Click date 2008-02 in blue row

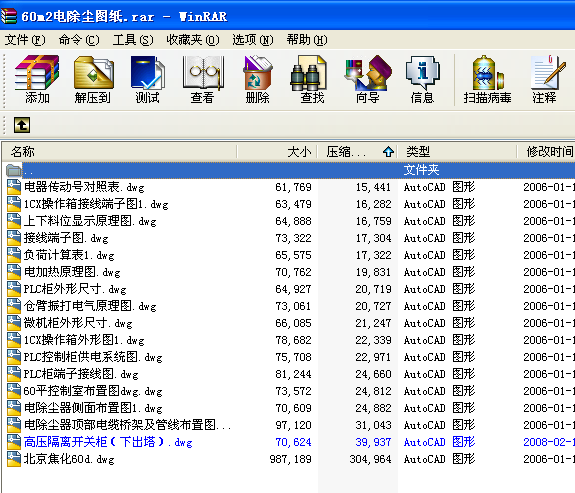click(549, 442)
